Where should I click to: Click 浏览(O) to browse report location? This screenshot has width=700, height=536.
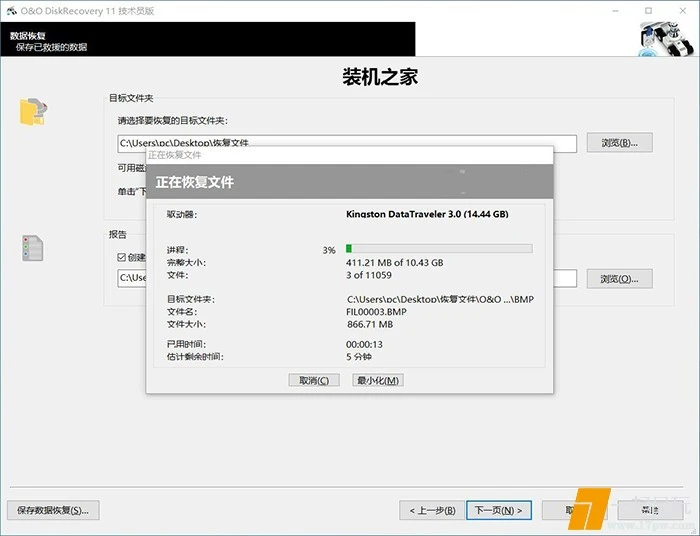(x=619, y=278)
